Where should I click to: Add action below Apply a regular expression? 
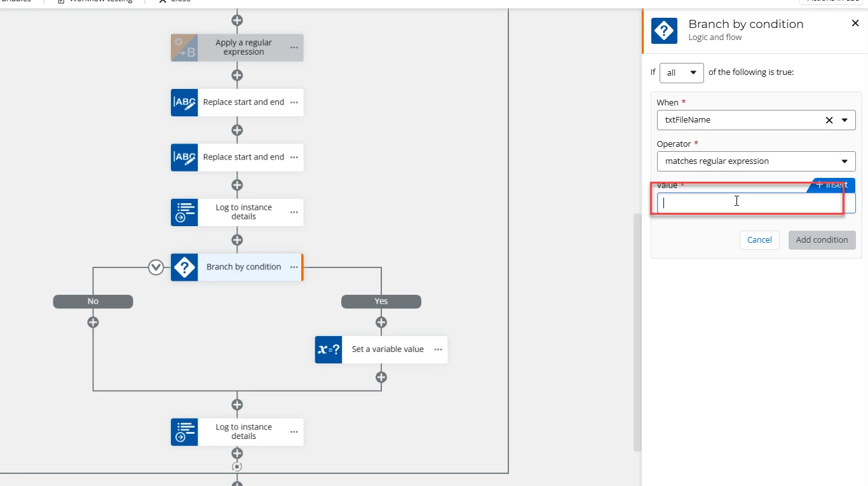(237, 76)
